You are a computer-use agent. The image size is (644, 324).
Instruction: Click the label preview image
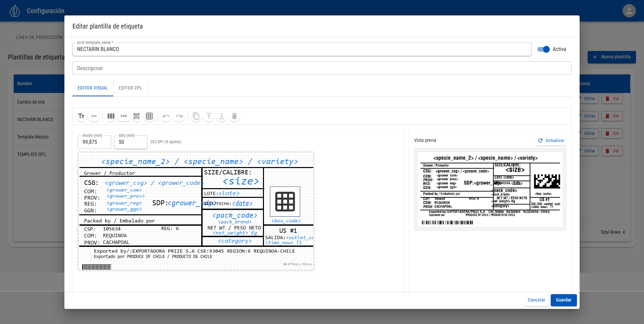[x=490, y=190]
